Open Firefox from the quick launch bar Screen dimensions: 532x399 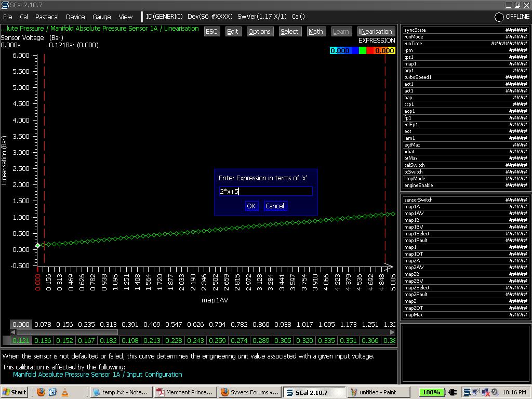[41, 392]
